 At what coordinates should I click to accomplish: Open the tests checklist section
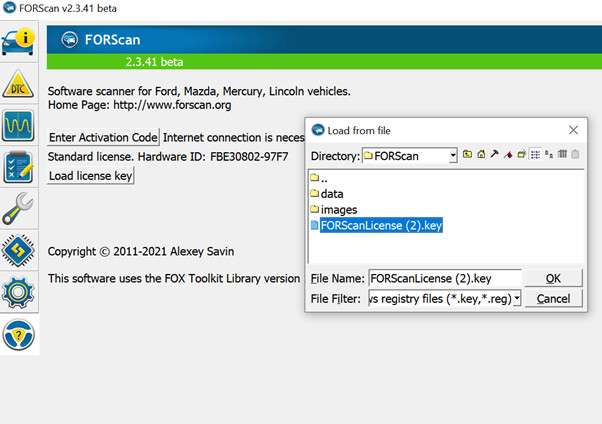(19, 167)
